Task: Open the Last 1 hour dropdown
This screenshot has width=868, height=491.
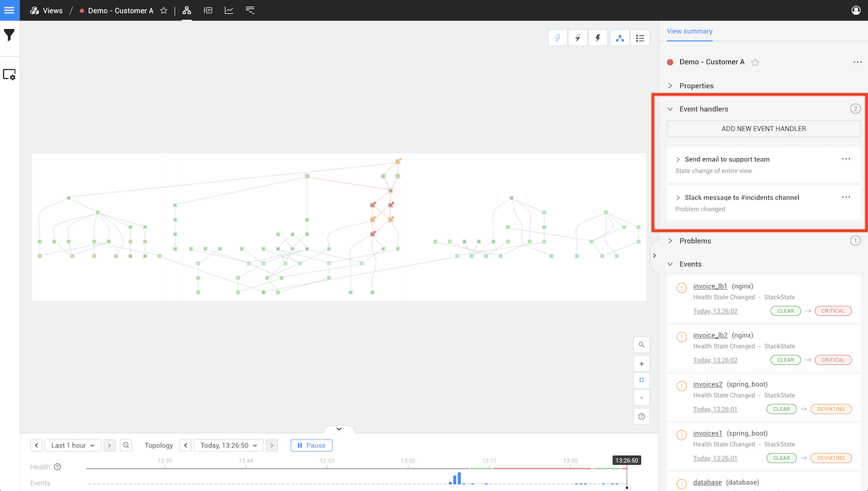Action: click(x=73, y=446)
